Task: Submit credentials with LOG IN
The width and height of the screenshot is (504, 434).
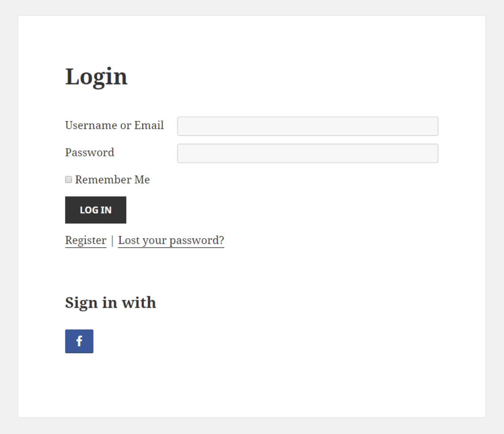Action: pyautogui.click(x=95, y=210)
